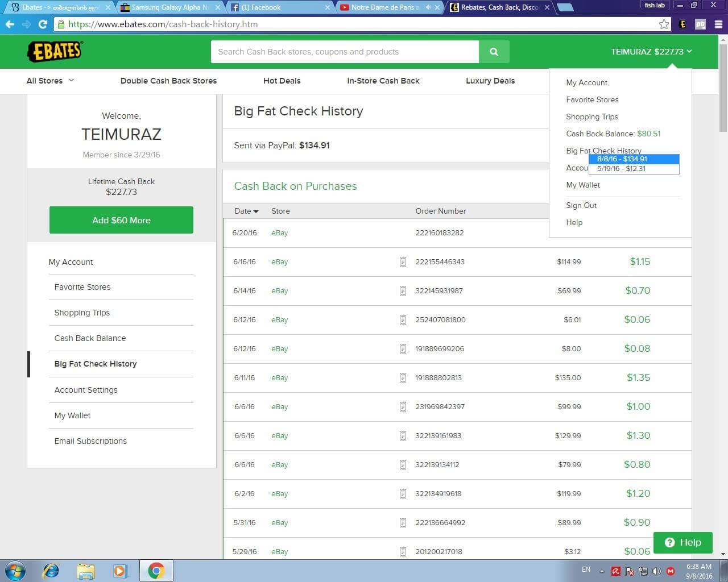728x582 pixels.
Task: Open receipt icon for order 322145931987
Action: coord(403,291)
